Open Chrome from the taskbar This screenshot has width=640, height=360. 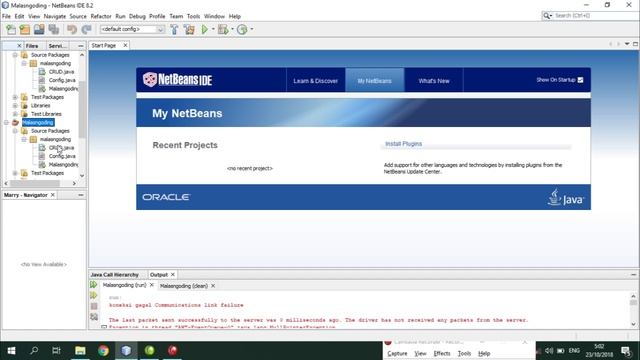pyautogui.click(x=103, y=351)
